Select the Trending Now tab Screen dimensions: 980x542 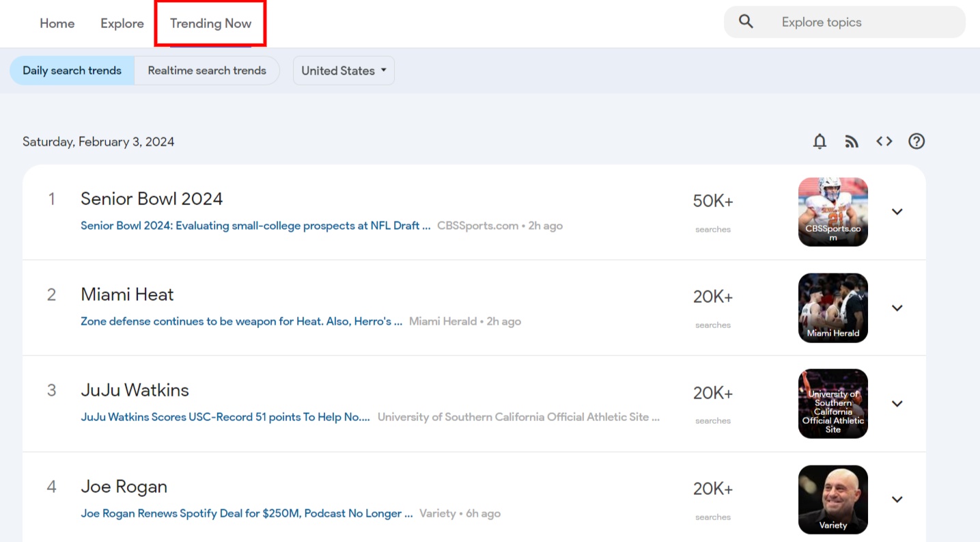(210, 23)
